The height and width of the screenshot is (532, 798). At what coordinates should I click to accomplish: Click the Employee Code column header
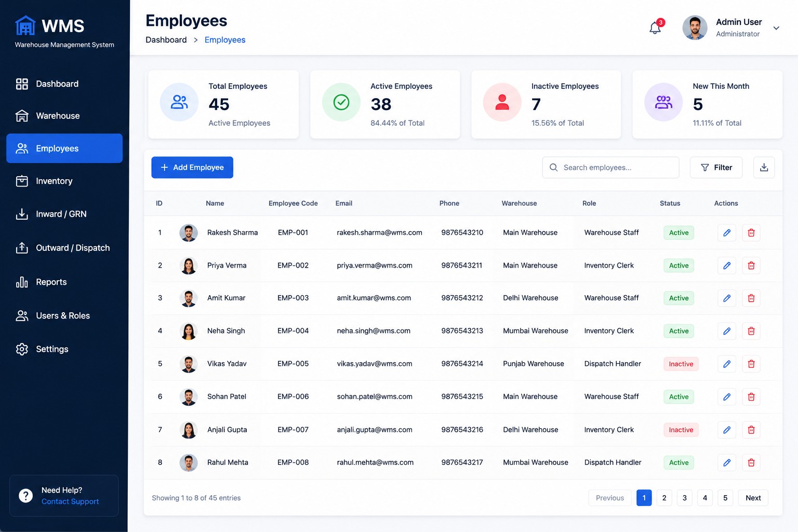pyautogui.click(x=293, y=204)
